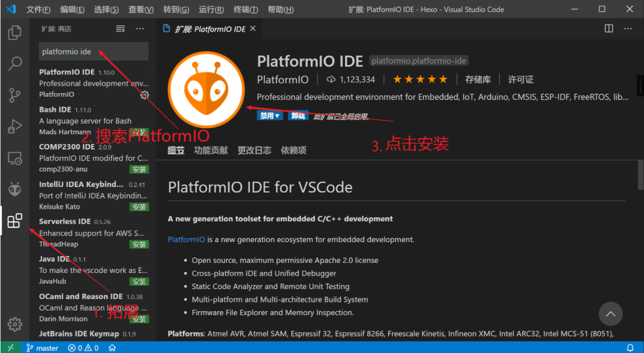This screenshot has height=353, width=644.
Task: Switch to the 细节 details tab
Action: (x=176, y=150)
